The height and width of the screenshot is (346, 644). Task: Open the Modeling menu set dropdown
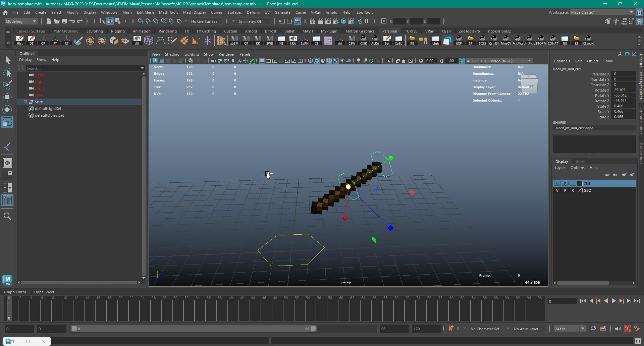tap(21, 21)
